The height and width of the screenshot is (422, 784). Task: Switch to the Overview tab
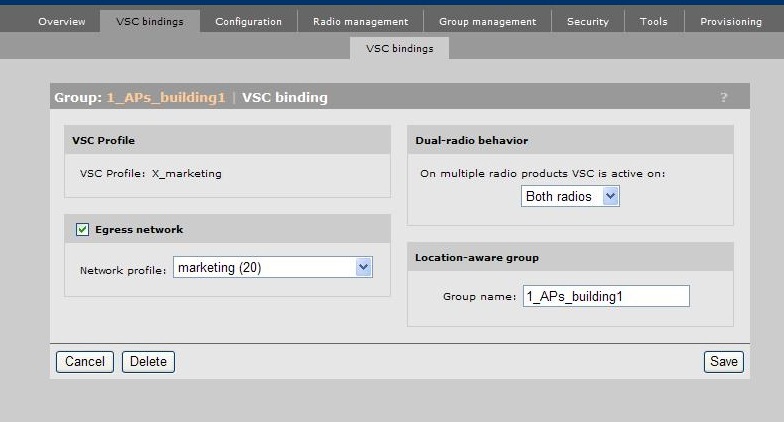(x=62, y=21)
